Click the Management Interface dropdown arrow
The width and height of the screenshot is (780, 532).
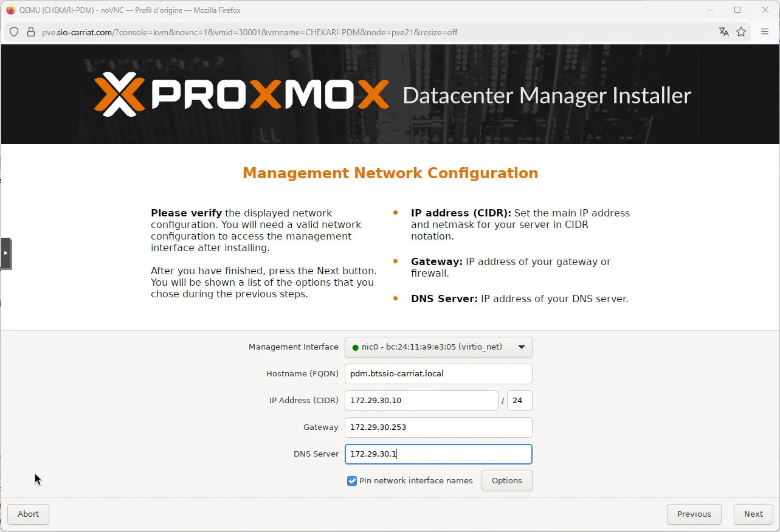pos(521,347)
